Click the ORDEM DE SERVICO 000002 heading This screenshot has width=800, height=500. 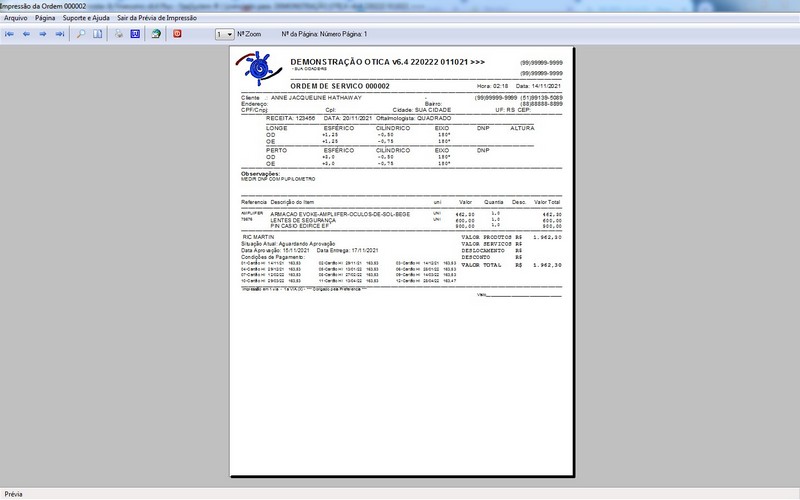click(x=340, y=86)
